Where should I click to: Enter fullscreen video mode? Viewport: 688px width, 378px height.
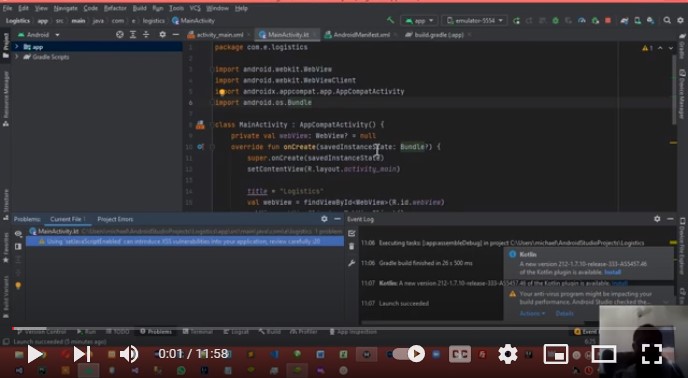(x=652, y=354)
